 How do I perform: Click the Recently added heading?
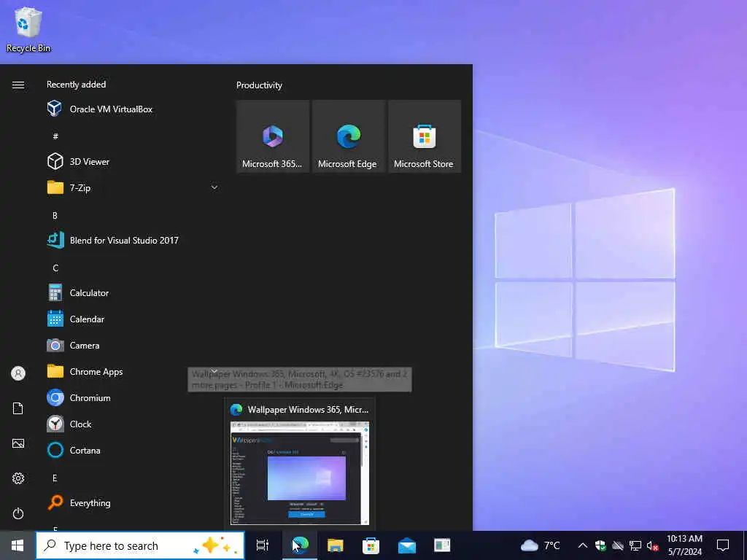pos(76,85)
